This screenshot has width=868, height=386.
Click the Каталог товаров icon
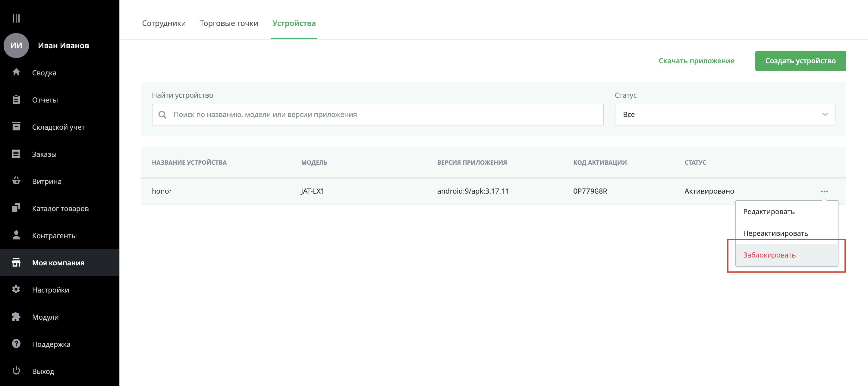click(16, 208)
